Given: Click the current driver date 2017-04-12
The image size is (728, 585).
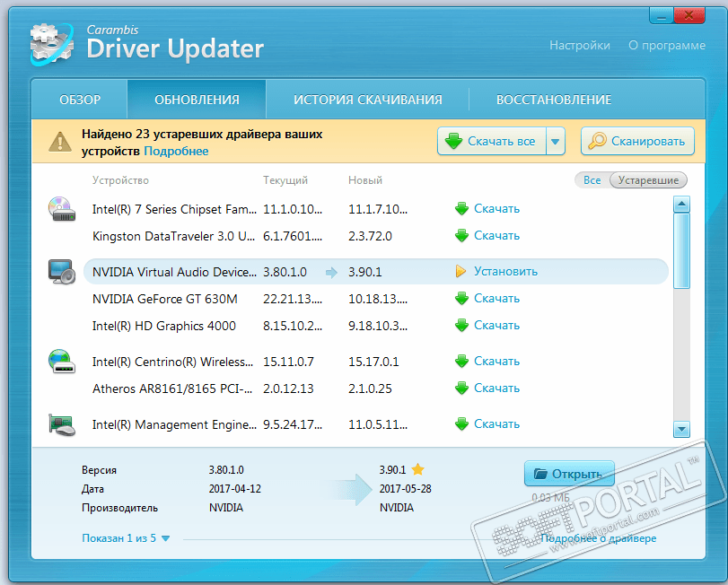Looking at the screenshot, I should coord(235,488).
